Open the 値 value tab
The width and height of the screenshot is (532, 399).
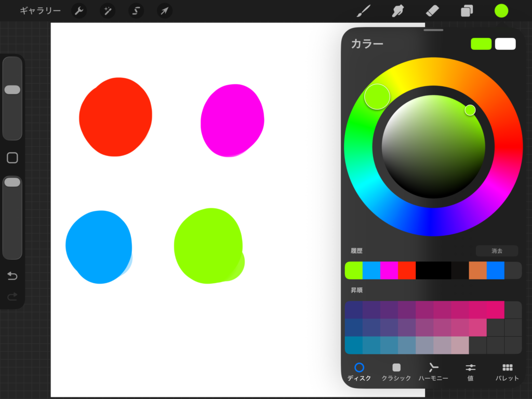click(x=470, y=372)
